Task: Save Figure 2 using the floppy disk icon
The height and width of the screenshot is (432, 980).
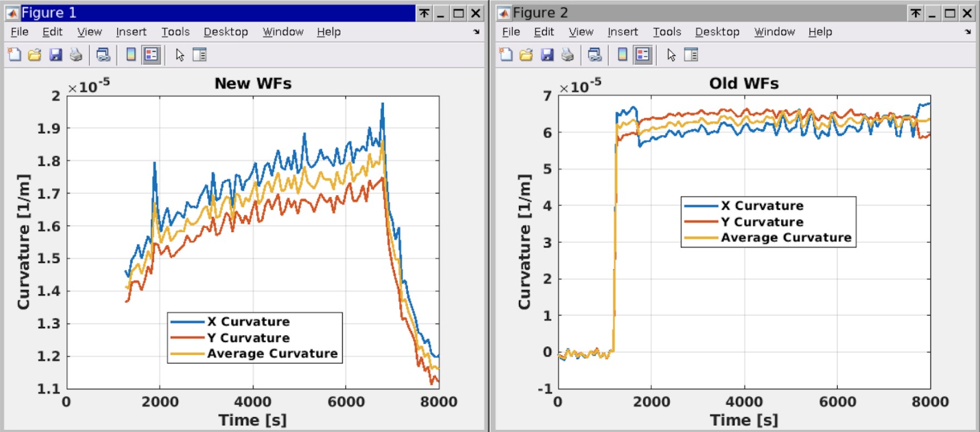Action: 547,55
